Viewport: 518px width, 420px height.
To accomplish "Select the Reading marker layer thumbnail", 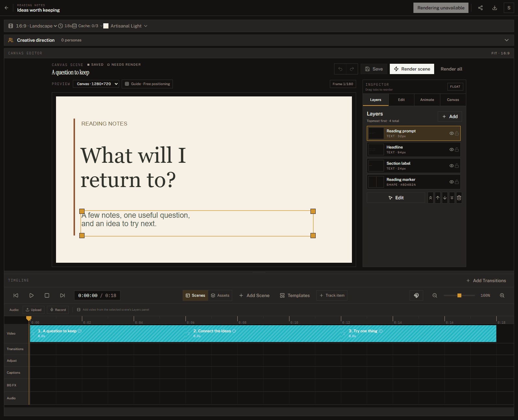I will click(376, 182).
